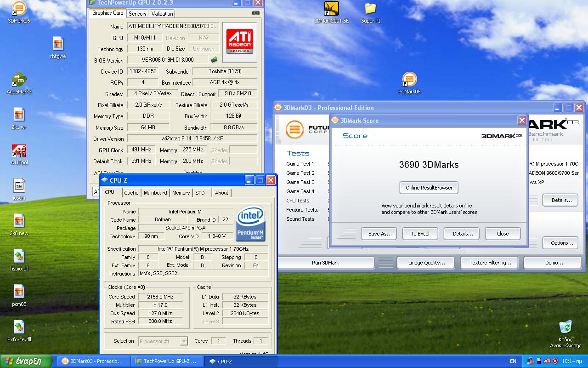This screenshot has width=588, height=368.
Task: Click the 3690 3DMarks score text
Action: tap(429, 165)
